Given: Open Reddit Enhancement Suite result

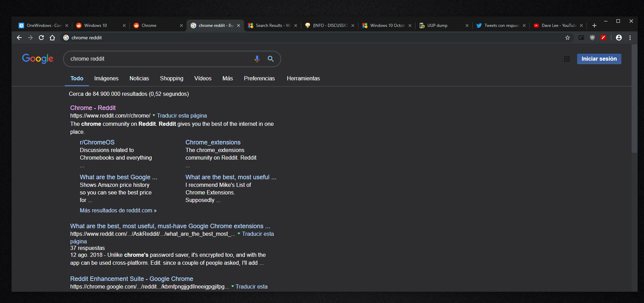Looking at the screenshot, I should coord(131,279).
